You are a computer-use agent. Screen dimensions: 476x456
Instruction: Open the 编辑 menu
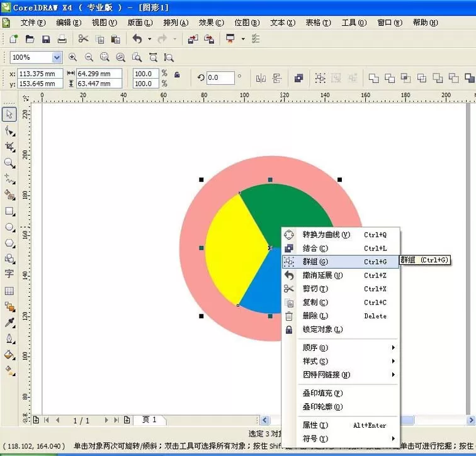(x=69, y=23)
